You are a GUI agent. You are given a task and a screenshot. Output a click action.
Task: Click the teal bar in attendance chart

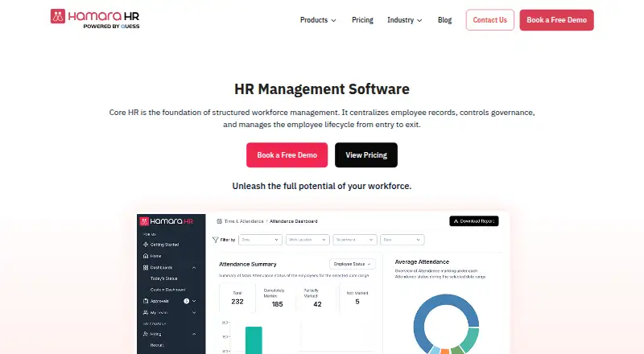click(x=254, y=340)
